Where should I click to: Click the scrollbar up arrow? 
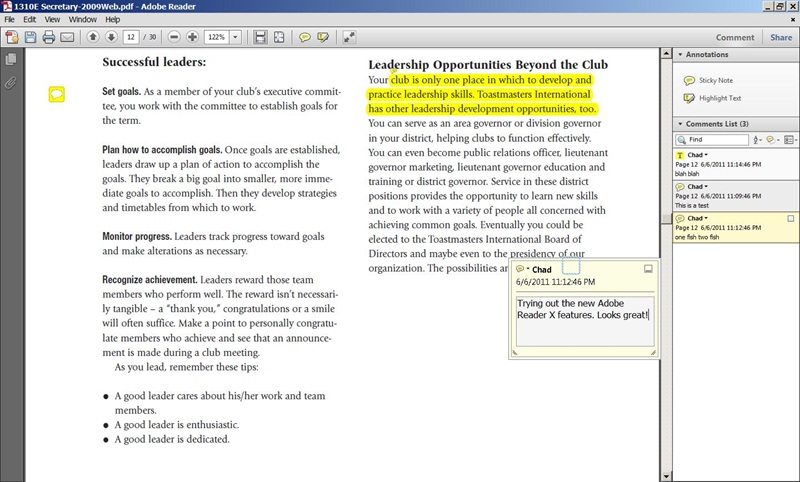click(x=666, y=53)
